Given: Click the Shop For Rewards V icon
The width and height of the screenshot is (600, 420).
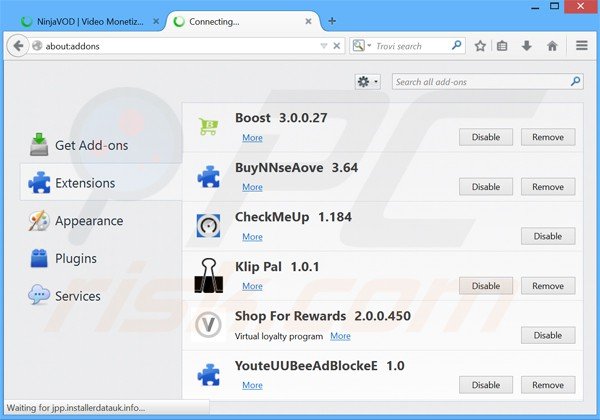Looking at the screenshot, I should tap(208, 325).
